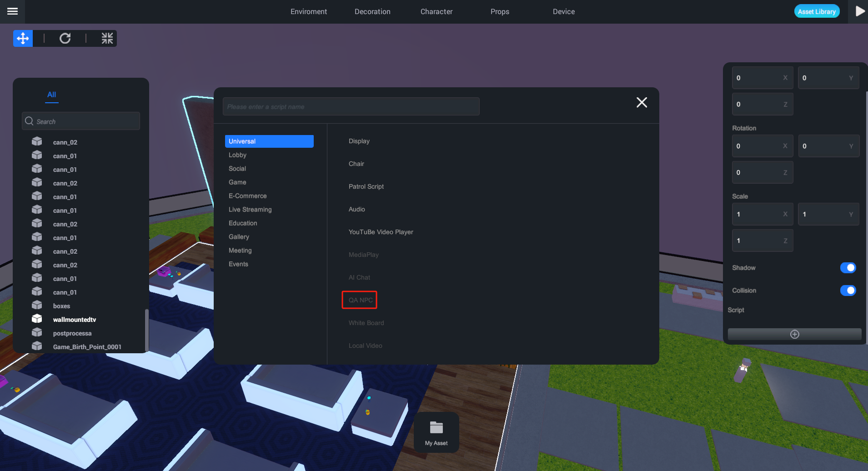Disable the Collision toggle

pyautogui.click(x=848, y=291)
